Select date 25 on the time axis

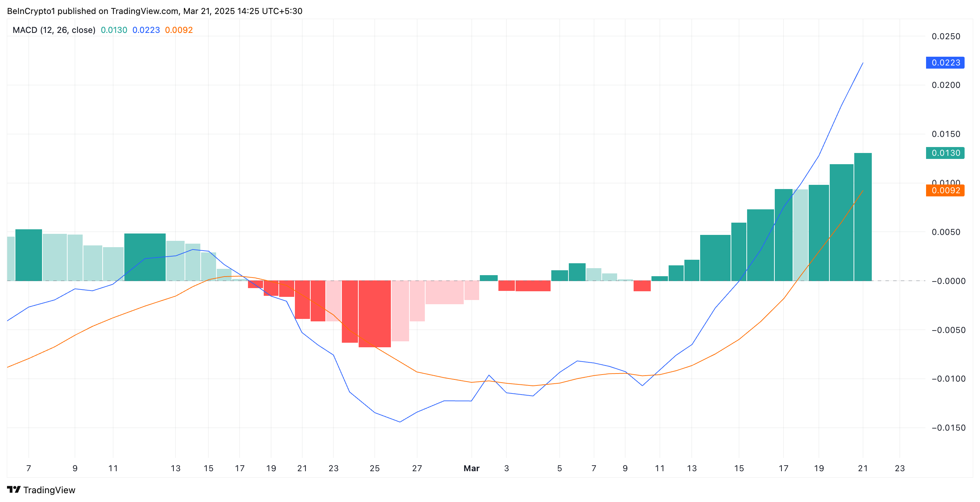[375, 468]
